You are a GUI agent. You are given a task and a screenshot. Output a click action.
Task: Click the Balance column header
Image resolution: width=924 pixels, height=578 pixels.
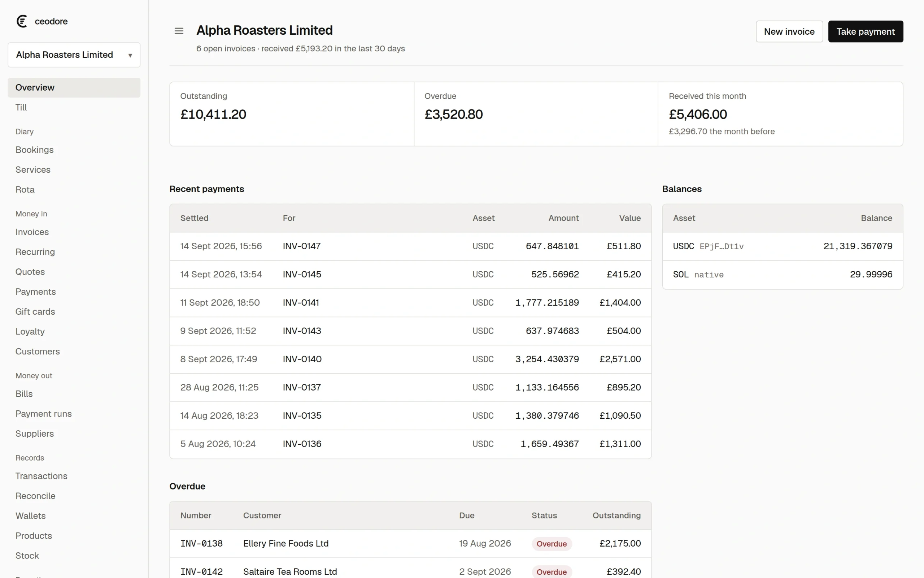pos(876,218)
